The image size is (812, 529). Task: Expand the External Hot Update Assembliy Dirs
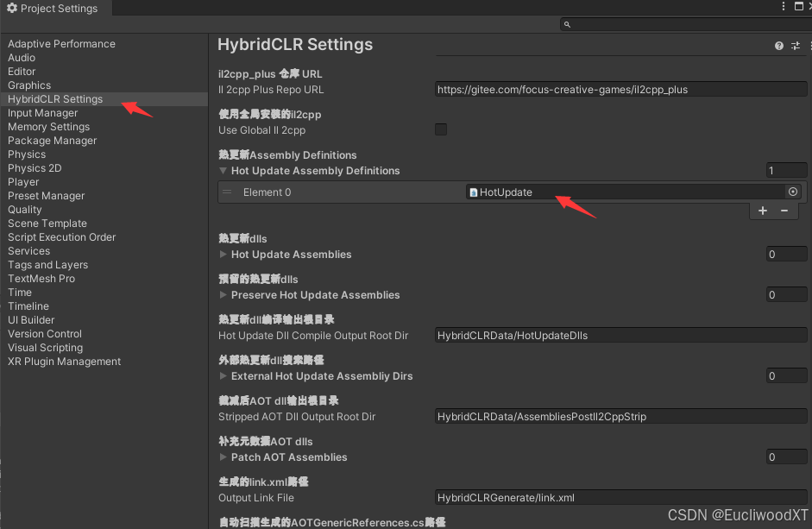click(223, 375)
